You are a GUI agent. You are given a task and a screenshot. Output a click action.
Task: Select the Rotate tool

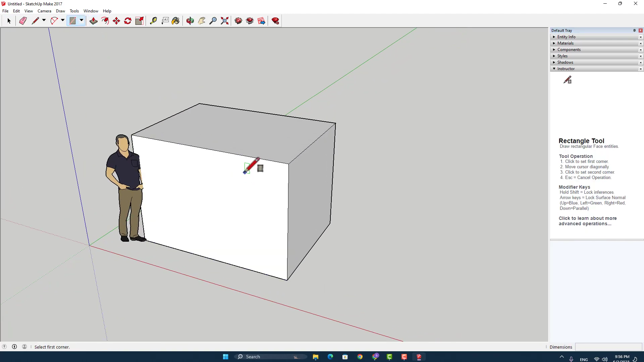[x=128, y=21]
